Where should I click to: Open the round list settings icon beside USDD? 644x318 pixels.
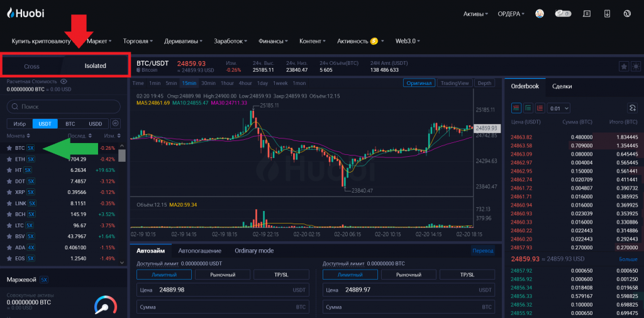pos(116,123)
